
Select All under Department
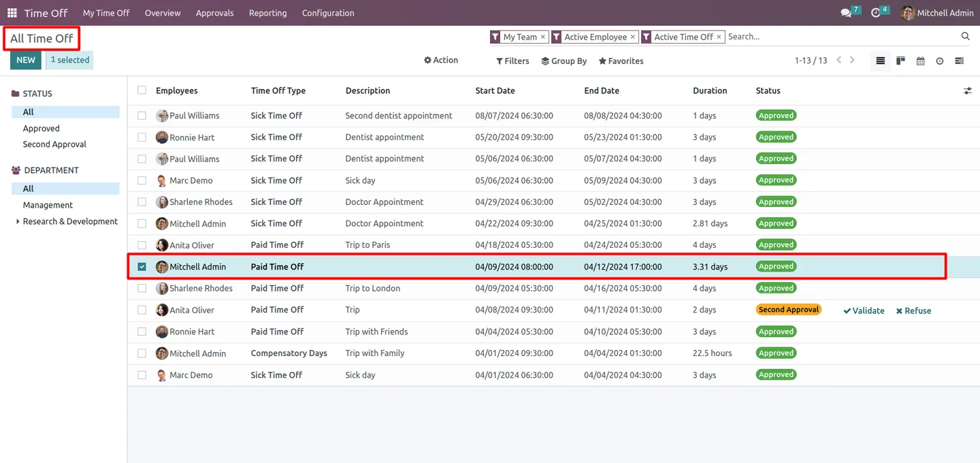(x=66, y=189)
